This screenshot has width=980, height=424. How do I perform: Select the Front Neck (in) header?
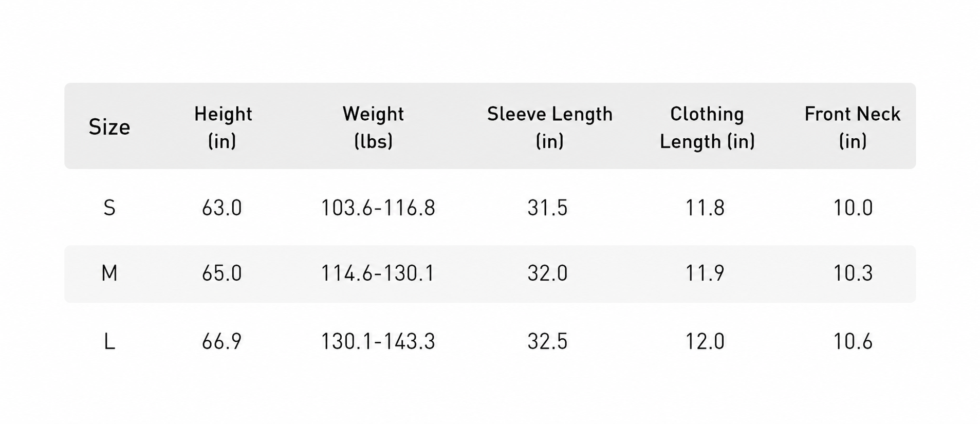(852, 127)
